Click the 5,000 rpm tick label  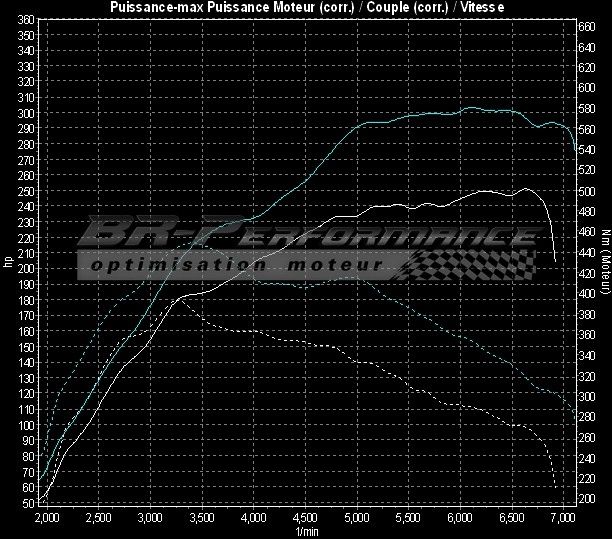point(358,518)
